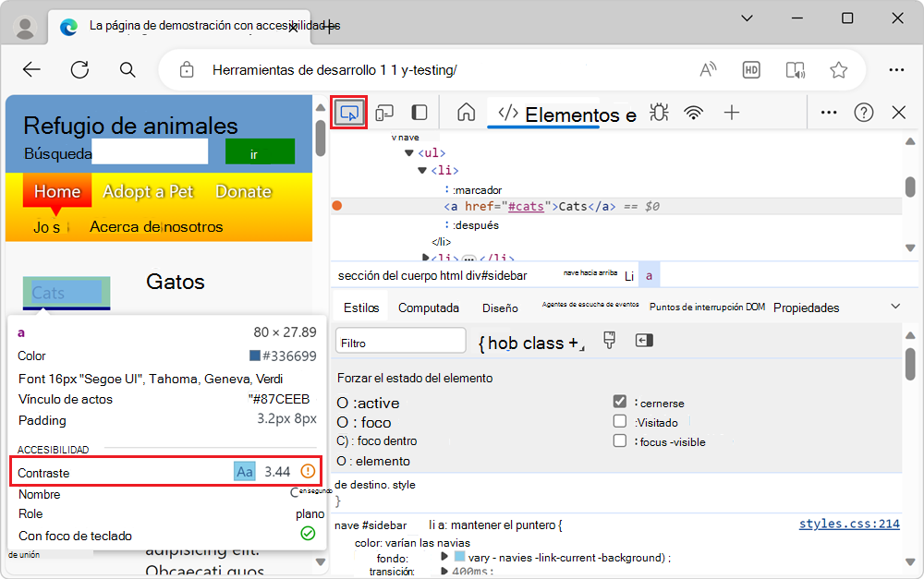Add a new DevTools tool panel

click(731, 112)
